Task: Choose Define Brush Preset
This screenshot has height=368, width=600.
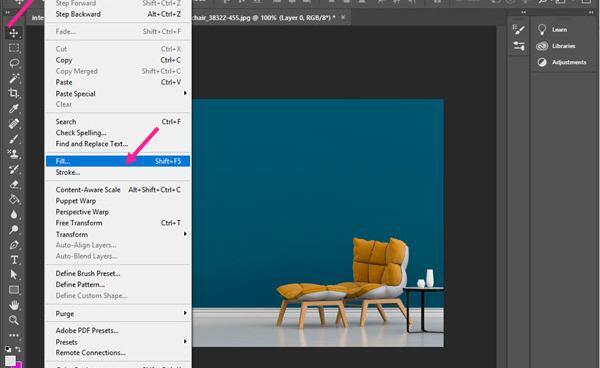Action: point(118,274)
